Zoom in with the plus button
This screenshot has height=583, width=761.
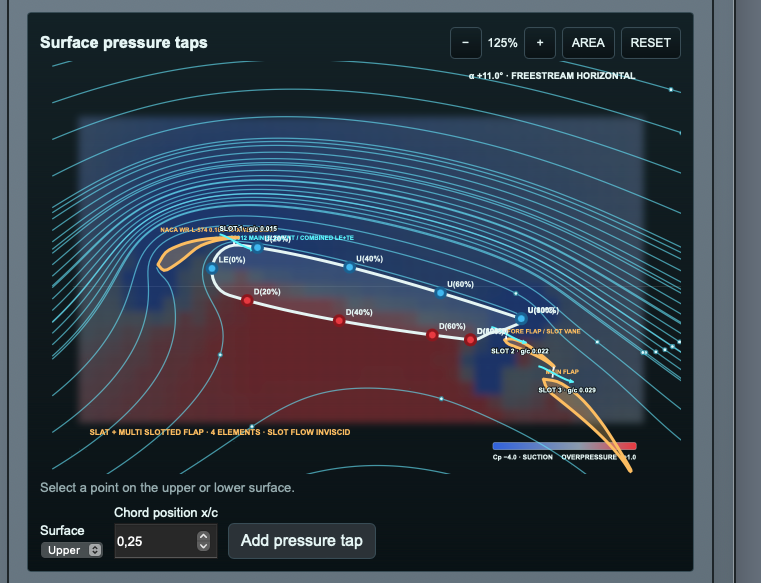pos(540,43)
